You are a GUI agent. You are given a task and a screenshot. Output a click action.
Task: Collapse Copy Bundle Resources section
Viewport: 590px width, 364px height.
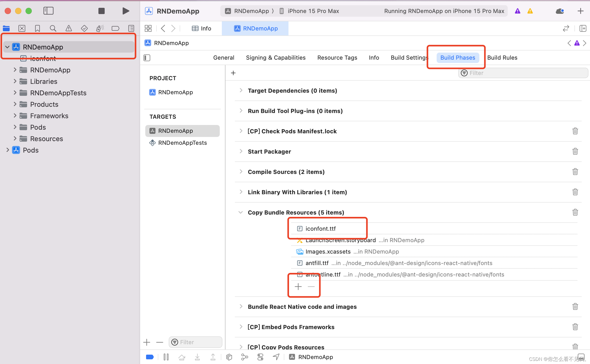(241, 212)
